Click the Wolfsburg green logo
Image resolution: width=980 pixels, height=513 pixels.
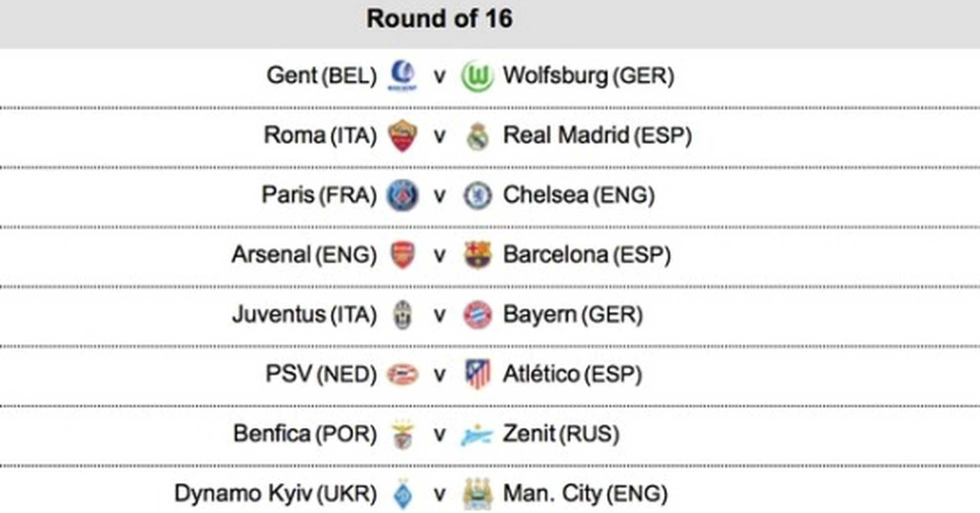coord(477,76)
